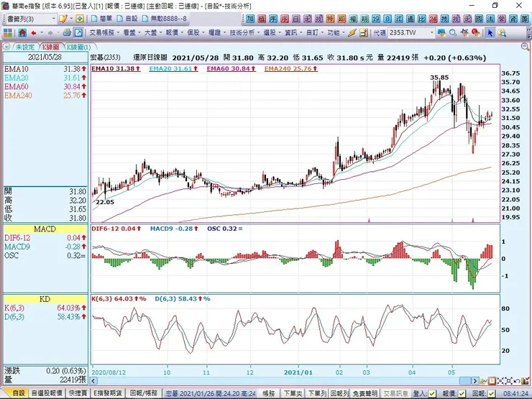The image size is (532, 399).
Task: Expand the 功能 menu
Action: (336, 33)
